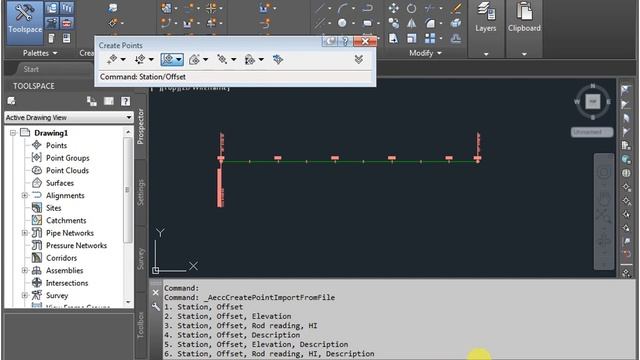Open the Interpolate points dropdown arrow

click(233, 60)
